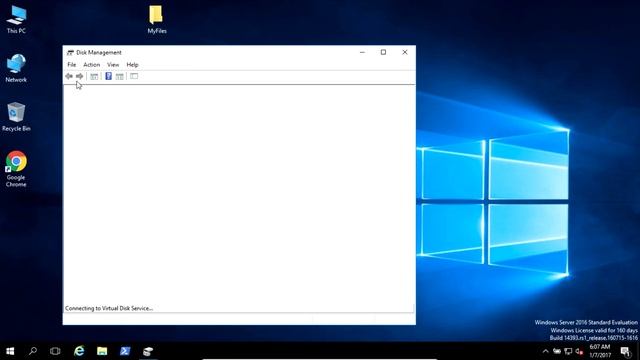Click the taskbar clock showing 6:07 AM
The image size is (640, 360).
(600, 351)
